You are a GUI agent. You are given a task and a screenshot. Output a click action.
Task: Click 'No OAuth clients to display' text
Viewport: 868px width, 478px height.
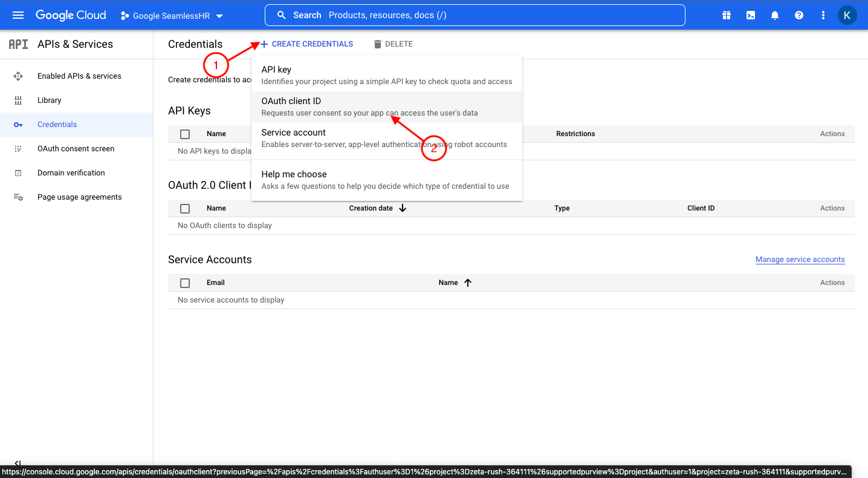pos(225,226)
